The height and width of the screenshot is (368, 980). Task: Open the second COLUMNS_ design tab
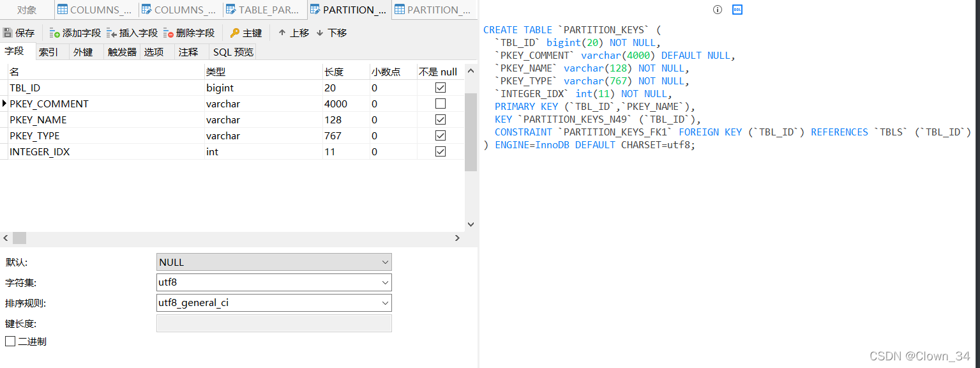coord(179,10)
